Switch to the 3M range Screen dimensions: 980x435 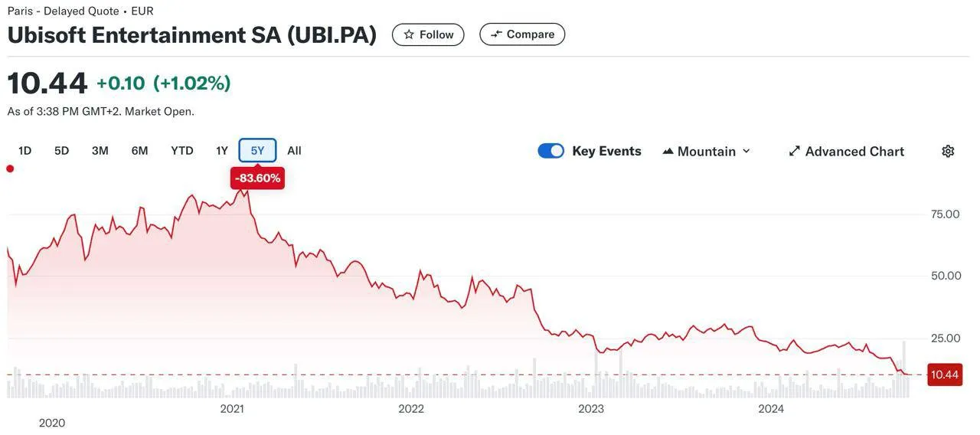pyautogui.click(x=100, y=151)
